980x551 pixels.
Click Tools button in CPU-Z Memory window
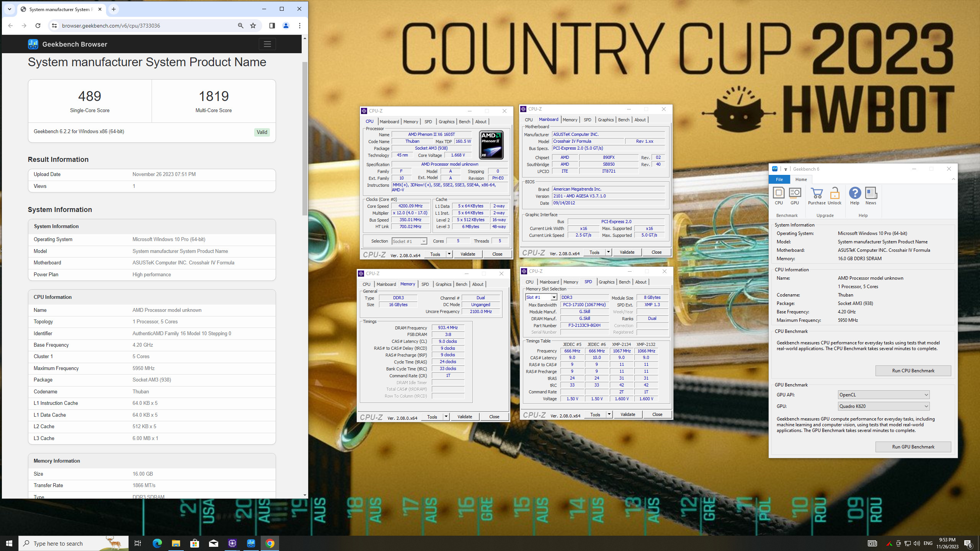click(x=432, y=417)
